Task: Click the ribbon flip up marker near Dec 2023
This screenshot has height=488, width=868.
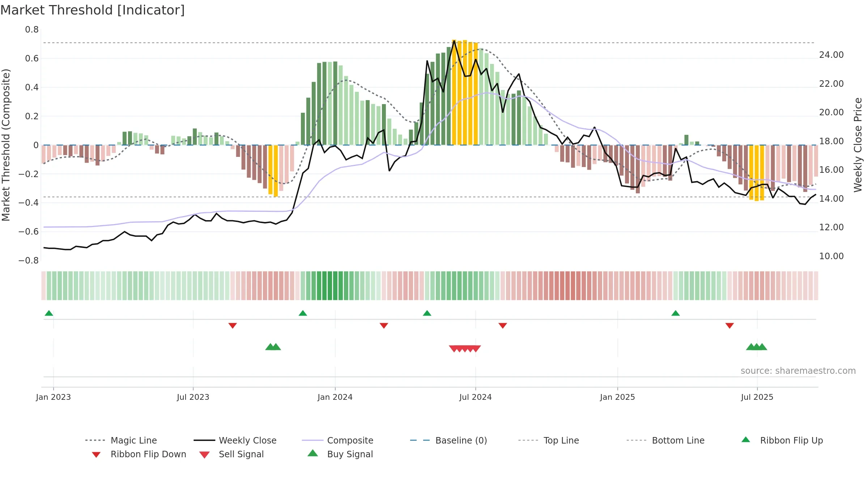Action: [x=303, y=313]
